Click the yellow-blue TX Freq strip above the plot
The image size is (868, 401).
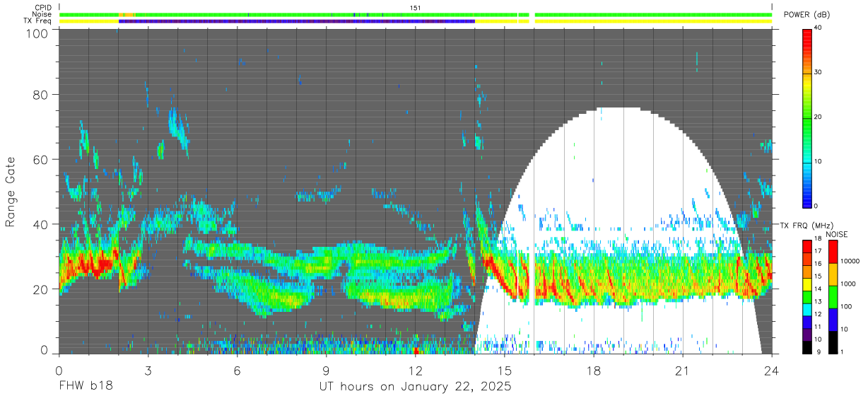(415, 21)
